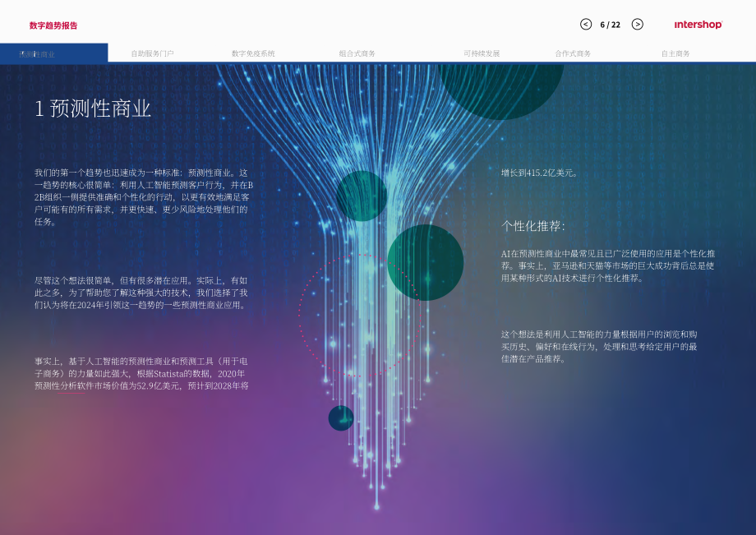Switch to the 自助服务门户 tab
The height and width of the screenshot is (535, 756).
click(x=152, y=53)
